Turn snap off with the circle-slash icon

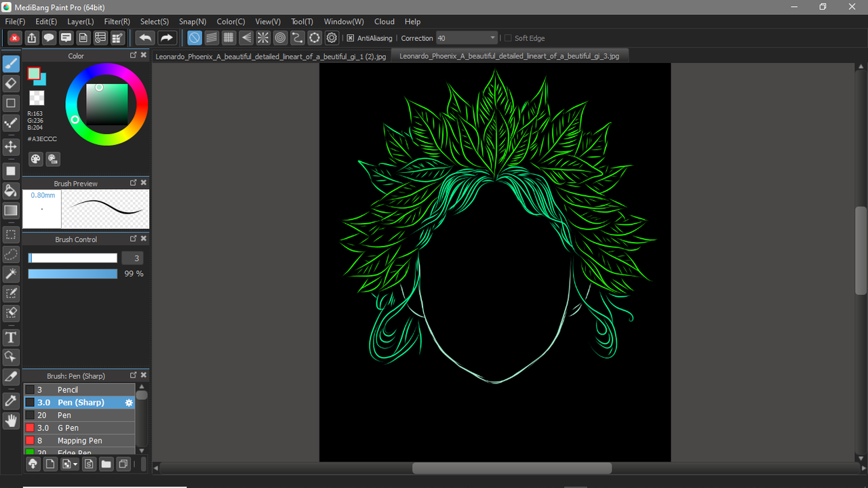tap(195, 38)
